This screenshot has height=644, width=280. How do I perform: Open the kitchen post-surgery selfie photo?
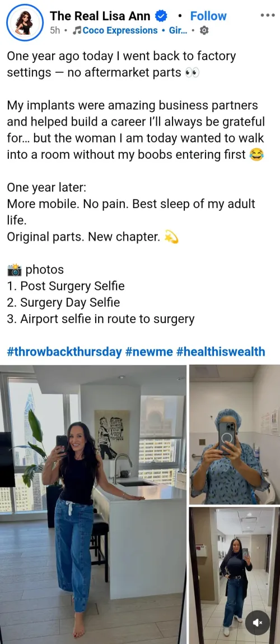[93, 504]
